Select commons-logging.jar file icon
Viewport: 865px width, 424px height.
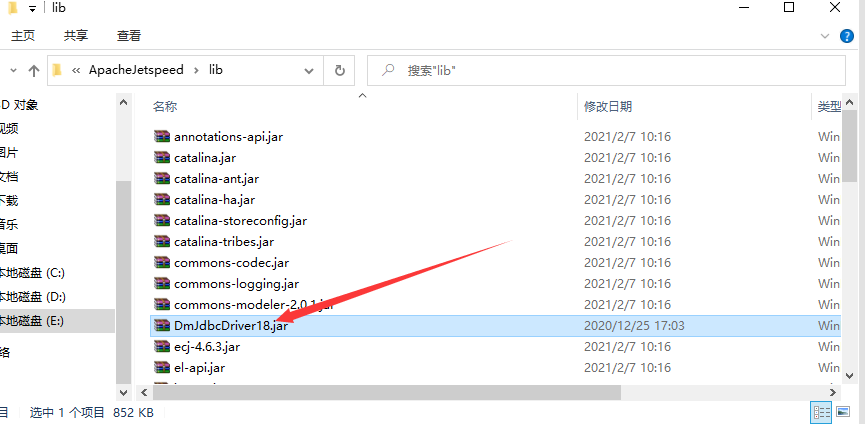point(162,283)
